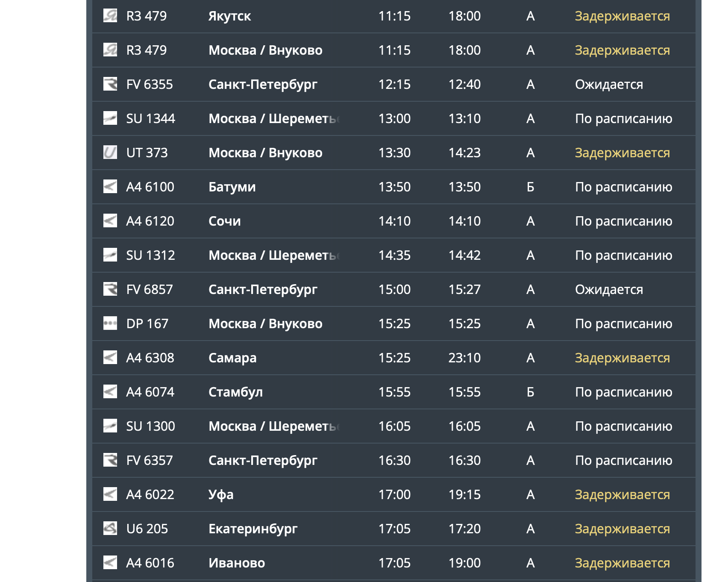This screenshot has height=582, width=728.
Task: Select the airline icon for flight A4 6100
Action: coord(110,186)
